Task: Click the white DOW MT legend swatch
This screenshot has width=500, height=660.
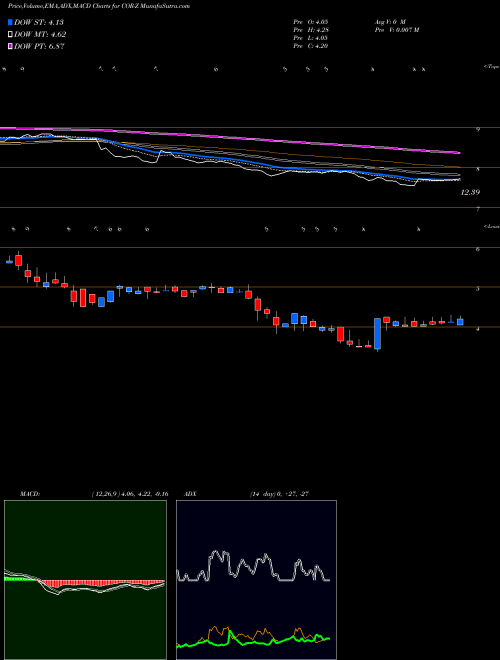Action: [x=11, y=35]
